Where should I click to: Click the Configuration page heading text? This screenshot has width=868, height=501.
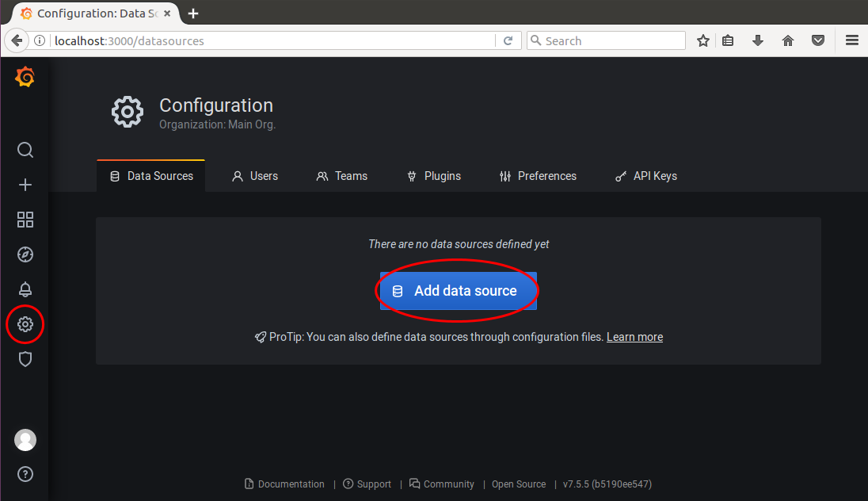[216, 105]
